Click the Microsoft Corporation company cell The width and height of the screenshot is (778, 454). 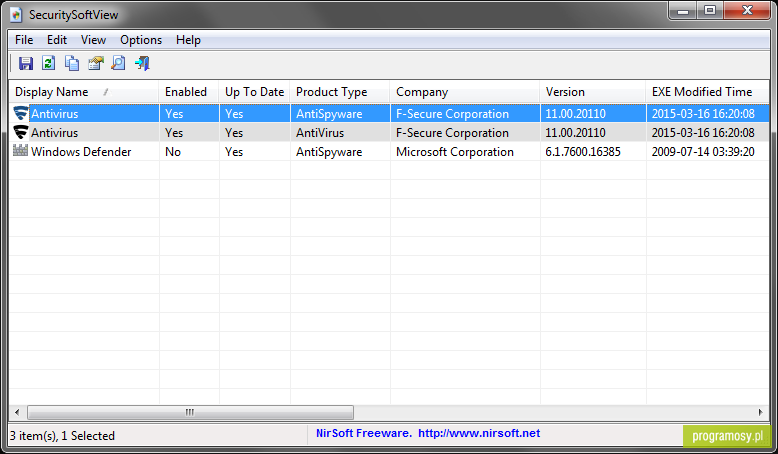pos(454,152)
